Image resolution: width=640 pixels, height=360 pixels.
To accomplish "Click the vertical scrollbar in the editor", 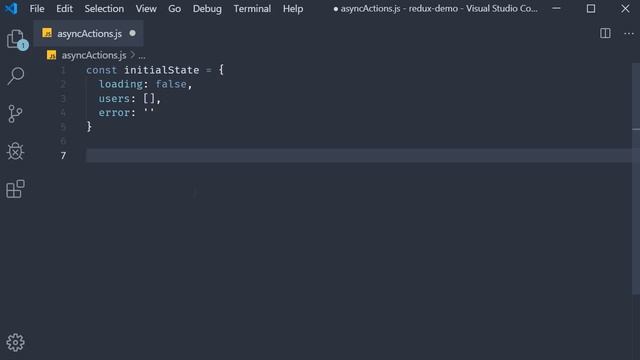I will tap(636, 178).
